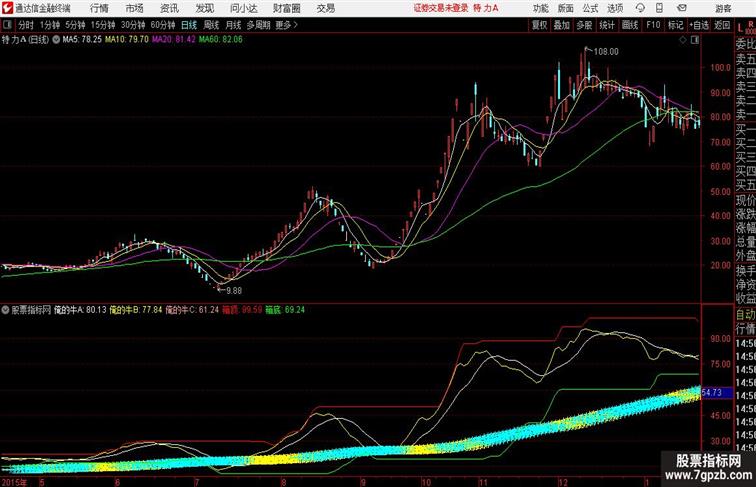The image size is (756, 487).
Task: Switch to the 1分钟 period tab
Action: (50, 25)
